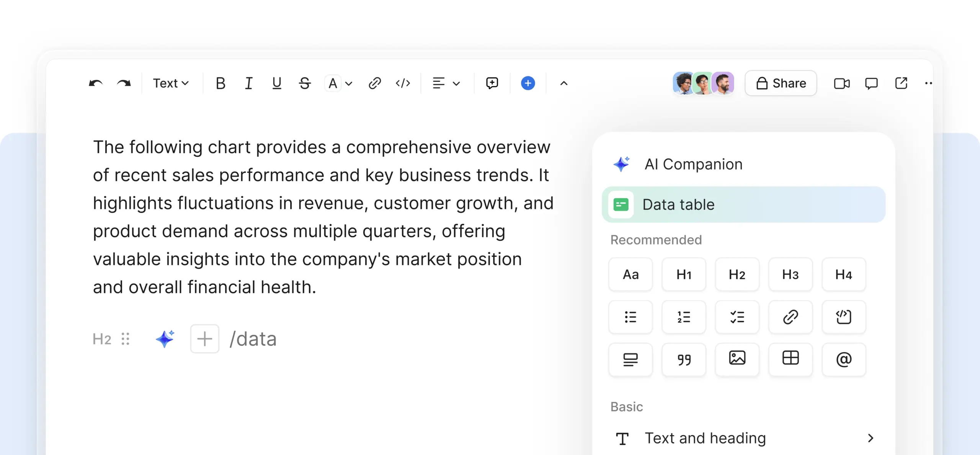The width and height of the screenshot is (980, 455).
Task: Insert an @ mention block
Action: [x=843, y=359]
